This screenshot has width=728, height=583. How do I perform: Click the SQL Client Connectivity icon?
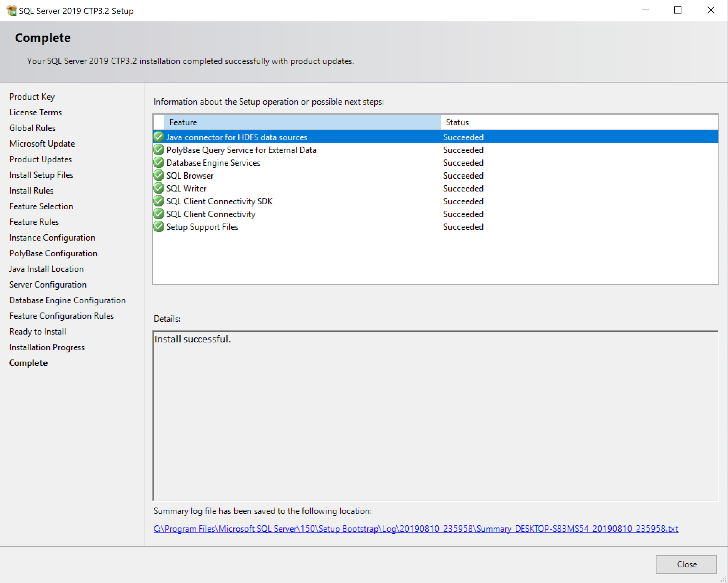click(159, 214)
